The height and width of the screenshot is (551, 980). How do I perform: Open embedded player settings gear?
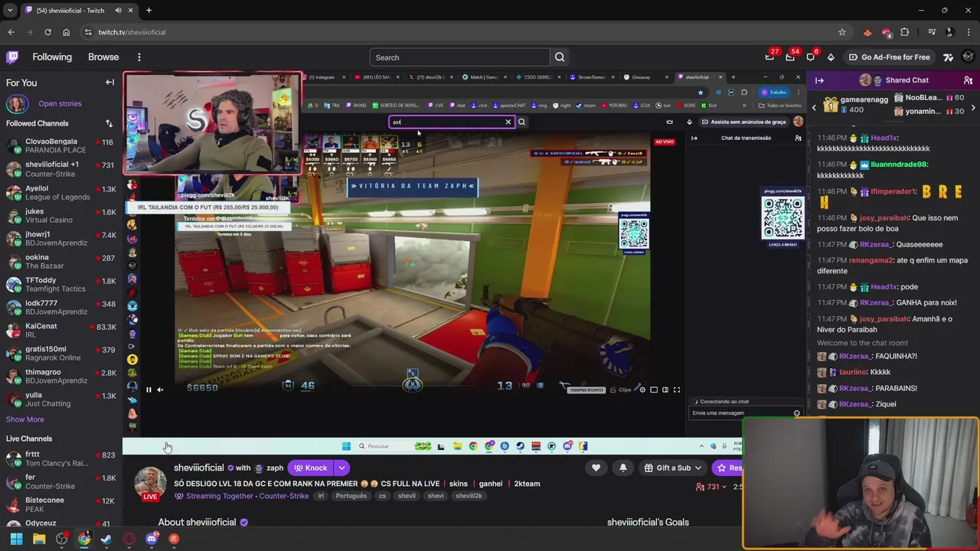coord(642,390)
